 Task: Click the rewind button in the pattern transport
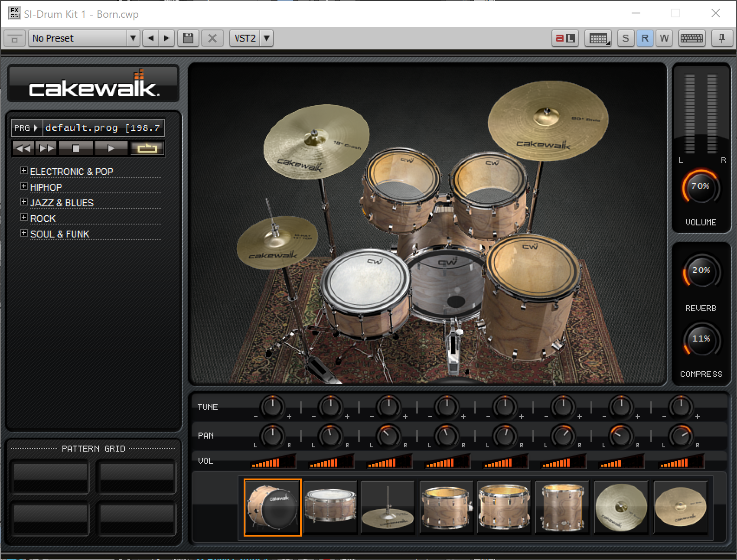pos(23,148)
